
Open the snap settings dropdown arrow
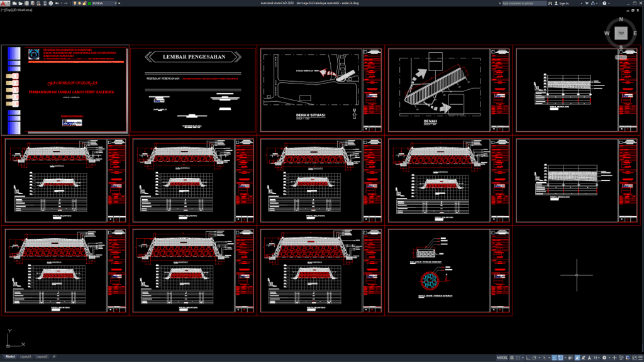click(x=523, y=357)
